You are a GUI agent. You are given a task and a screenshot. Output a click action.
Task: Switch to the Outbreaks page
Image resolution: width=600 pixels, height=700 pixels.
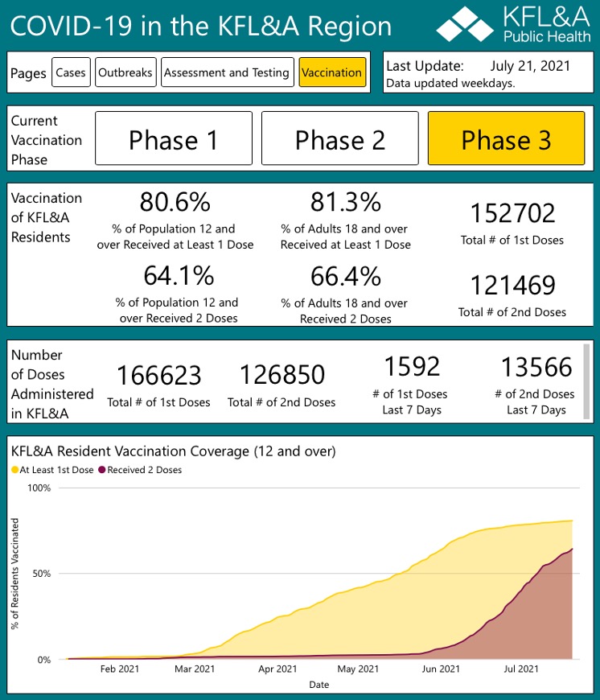pos(125,72)
